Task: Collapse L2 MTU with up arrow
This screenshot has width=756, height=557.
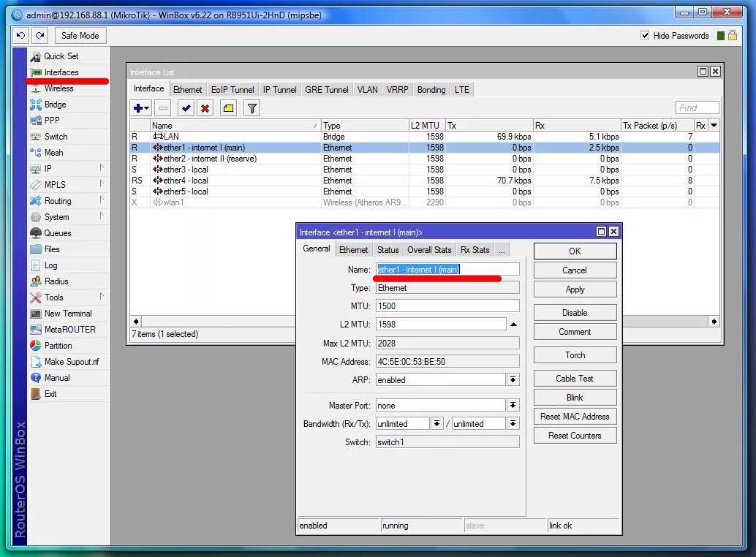Action: pos(513,325)
